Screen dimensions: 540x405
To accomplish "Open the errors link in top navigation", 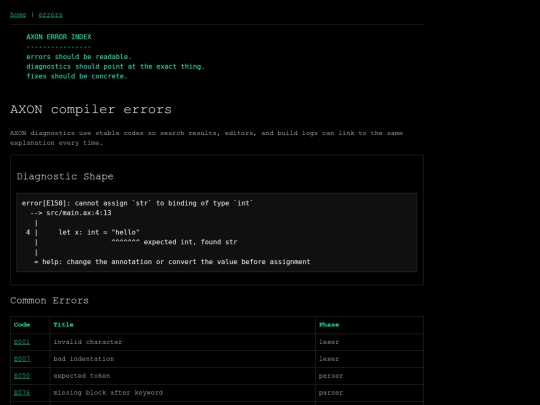I will pyautogui.click(x=50, y=15).
